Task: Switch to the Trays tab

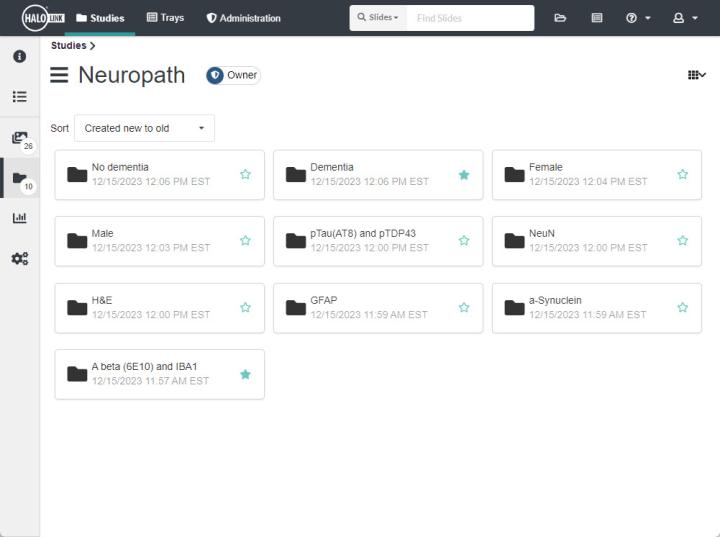Action: point(165,18)
